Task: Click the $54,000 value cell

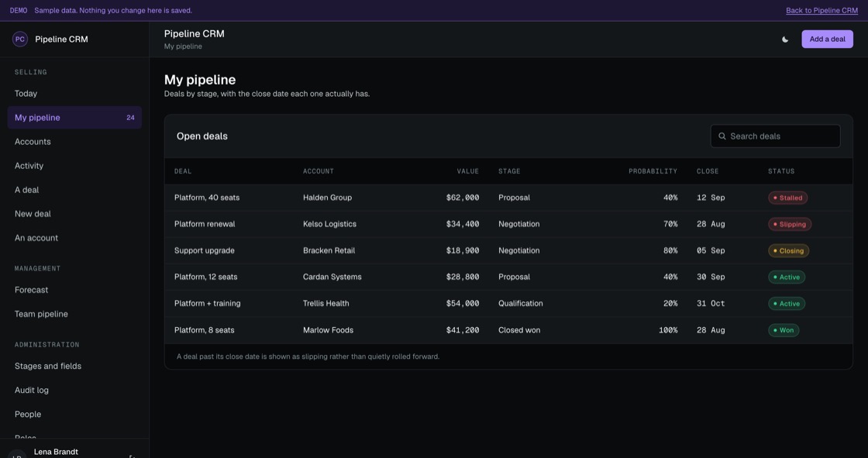Action: pyautogui.click(x=463, y=304)
